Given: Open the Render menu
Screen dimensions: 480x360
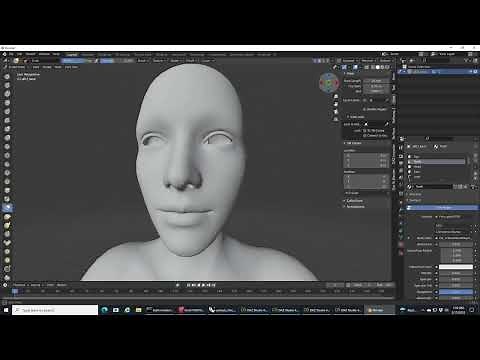Looking at the screenshot, I should (x=30, y=54).
